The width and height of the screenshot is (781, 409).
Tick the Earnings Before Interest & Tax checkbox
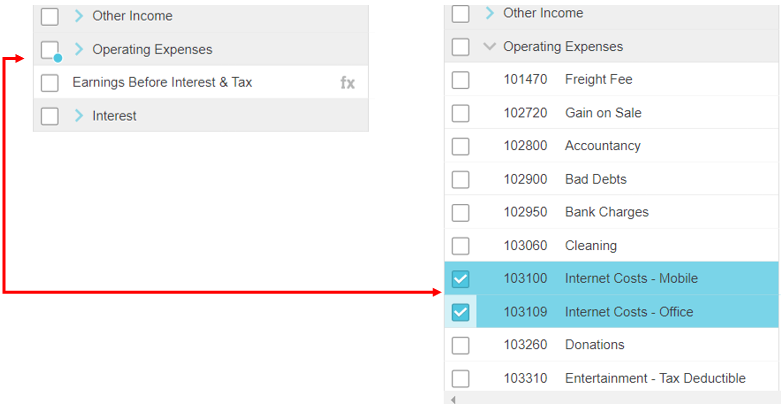[50, 83]
